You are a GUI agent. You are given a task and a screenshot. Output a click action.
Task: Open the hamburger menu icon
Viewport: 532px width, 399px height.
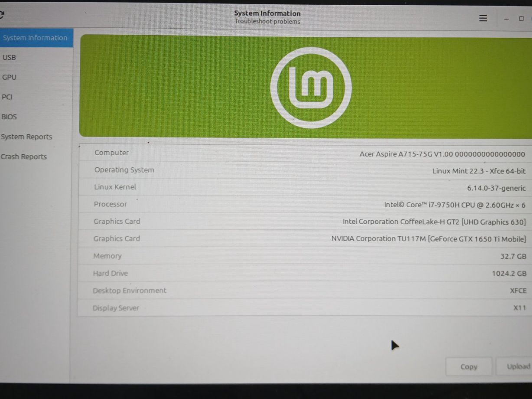click(483, 18)
